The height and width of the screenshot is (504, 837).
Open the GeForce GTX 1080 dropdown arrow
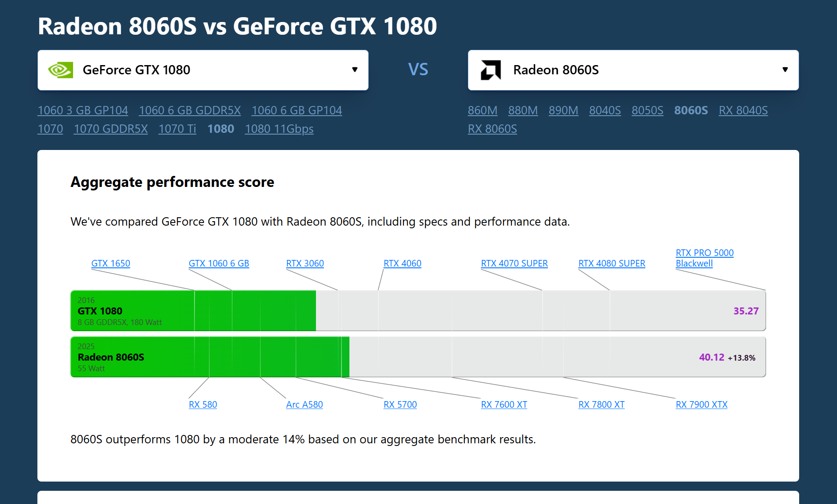coord(355,69)
